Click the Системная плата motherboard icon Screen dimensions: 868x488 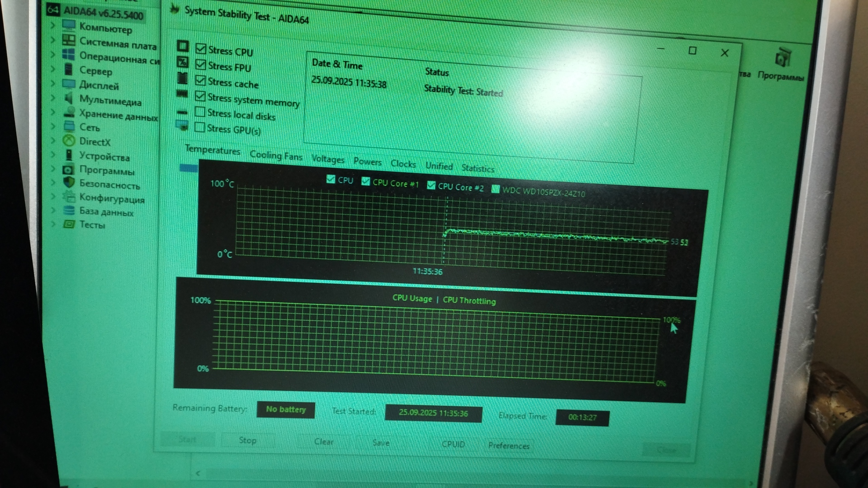68,40
